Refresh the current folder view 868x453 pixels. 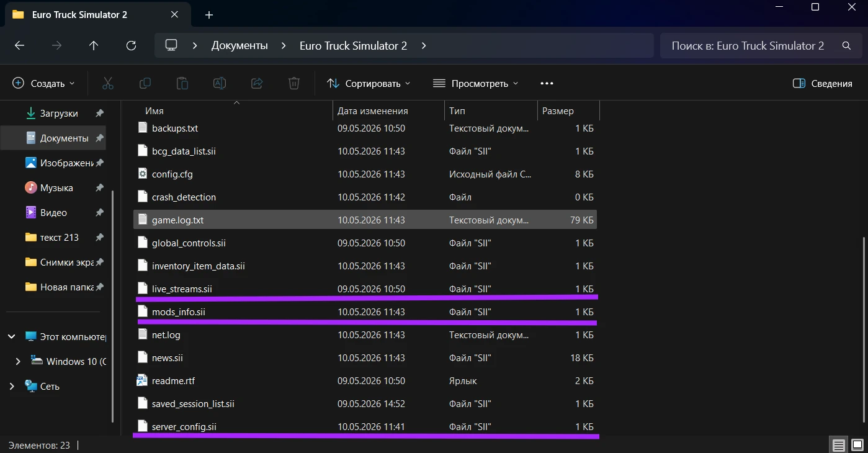point(131,45)
